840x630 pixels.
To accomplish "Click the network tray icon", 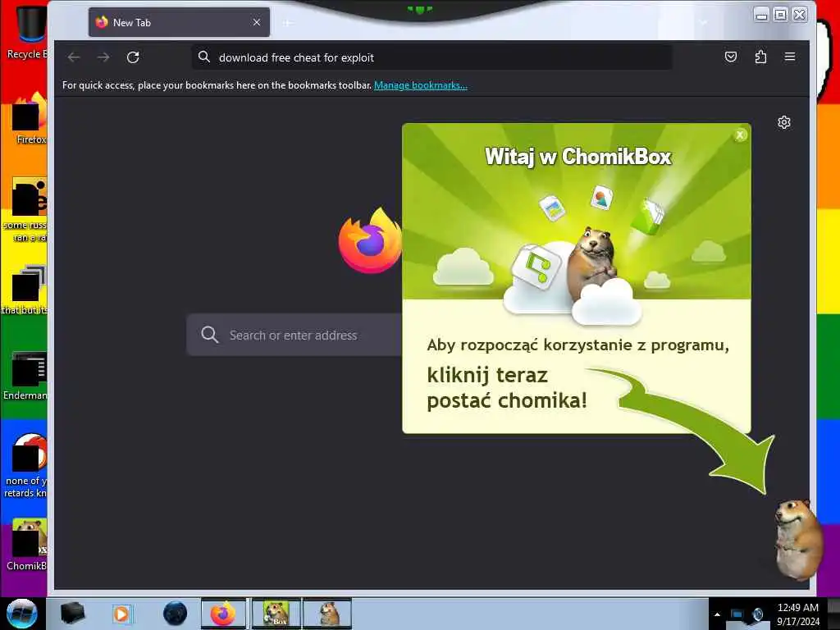I will pos(737,614).
